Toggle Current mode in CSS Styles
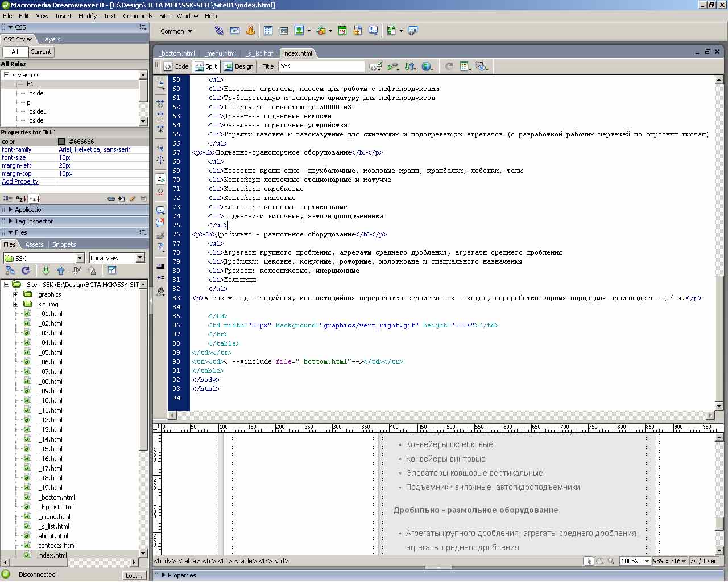 click(40, 52)
